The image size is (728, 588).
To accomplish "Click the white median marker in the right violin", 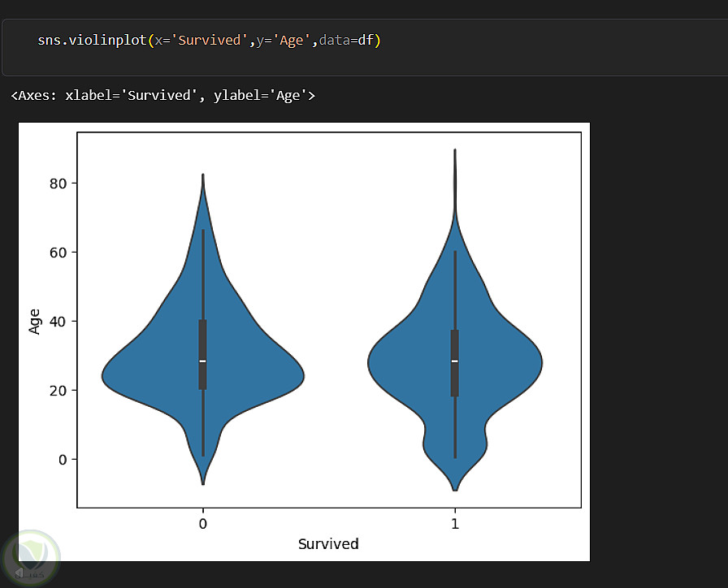I will pyautogui.click(x=455, y=361).
